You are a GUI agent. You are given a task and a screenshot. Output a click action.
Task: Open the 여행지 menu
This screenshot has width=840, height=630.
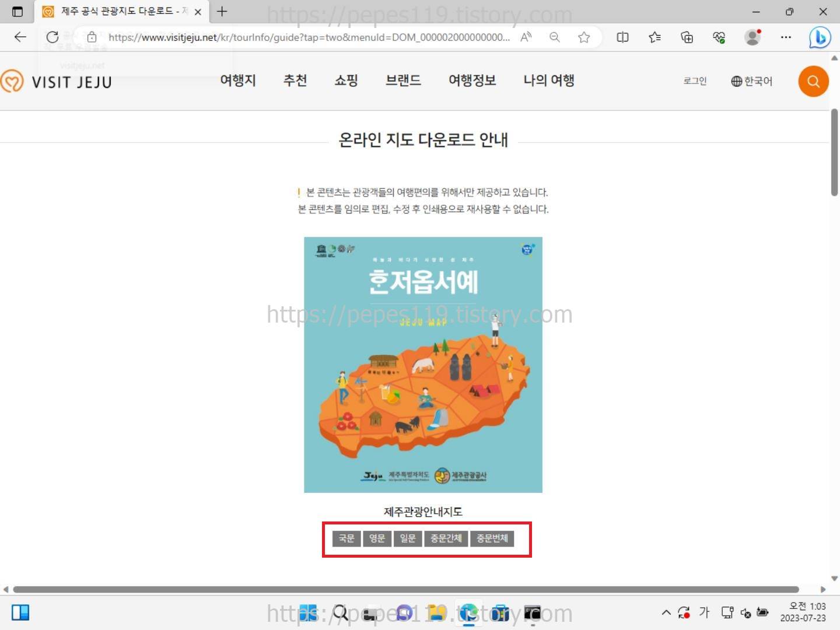point(238,80)
